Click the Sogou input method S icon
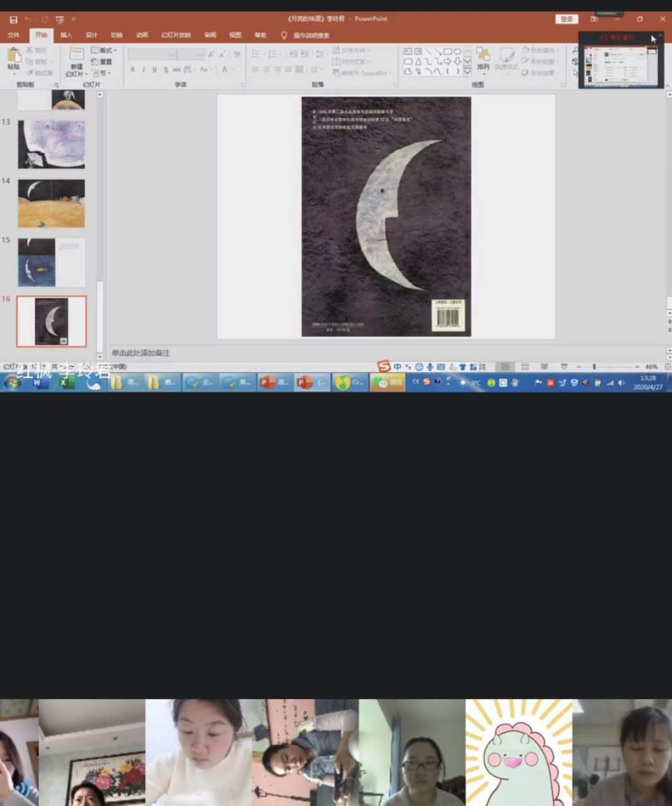Image resolution: width=672 pixels, height=806 pixels. coord(384,366)
